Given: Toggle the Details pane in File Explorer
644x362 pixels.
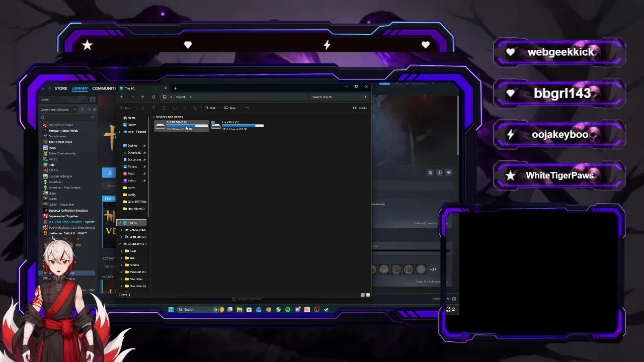Looking at the screenshot, I should tap(360, 108).
